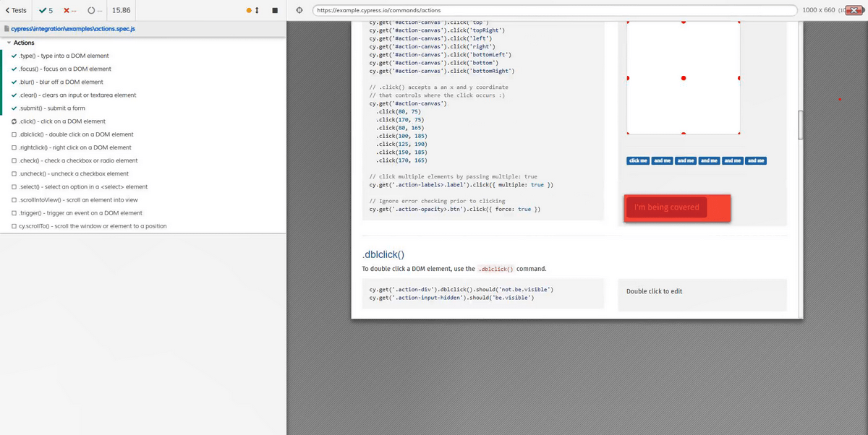Click the pending square icon beside .dblclick() test
The image size is (868, 435).
pyautogui.click(x=15, y=134)
